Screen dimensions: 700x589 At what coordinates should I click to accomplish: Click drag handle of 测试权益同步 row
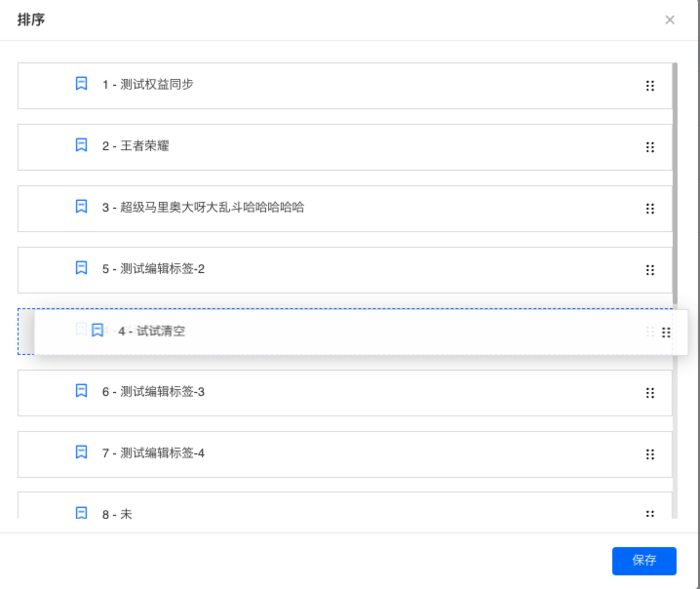(650, 86)
